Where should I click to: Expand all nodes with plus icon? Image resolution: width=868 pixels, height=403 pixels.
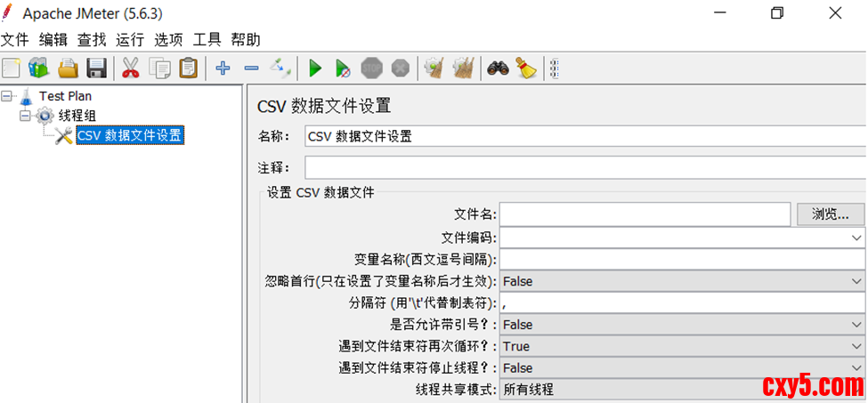pos(223,69)
